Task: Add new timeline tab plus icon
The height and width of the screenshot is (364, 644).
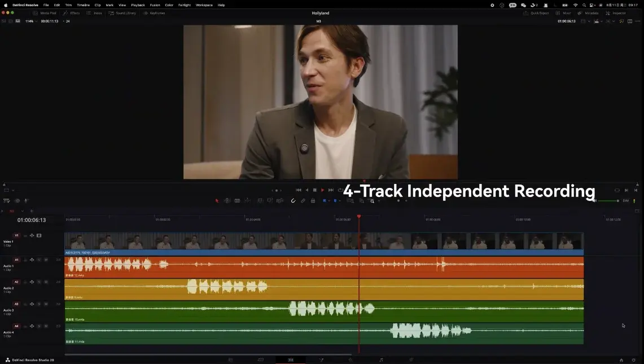Action: (x=32, y=211)
